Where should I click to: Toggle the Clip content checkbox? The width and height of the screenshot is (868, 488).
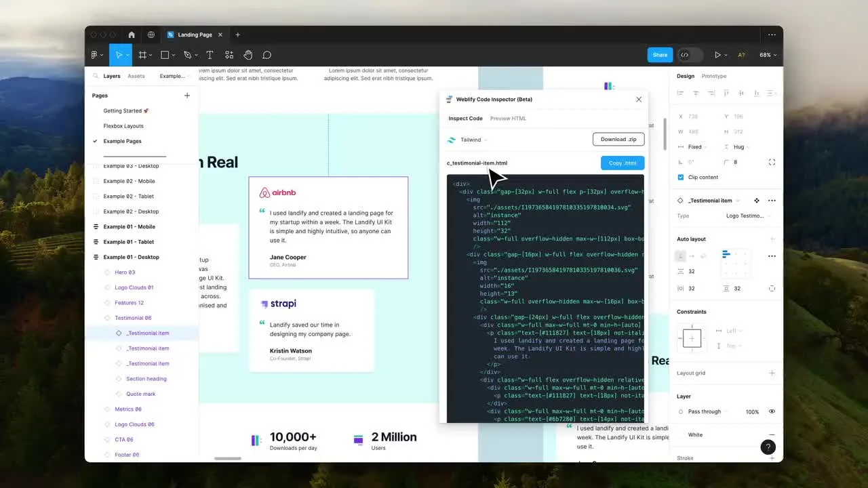tap(681, 178)
